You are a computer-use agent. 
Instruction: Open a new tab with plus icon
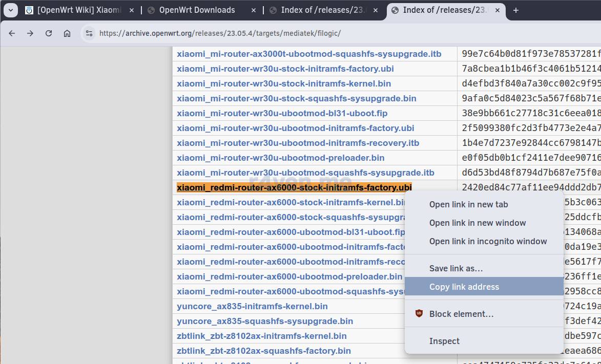click(x=516, y=10)
